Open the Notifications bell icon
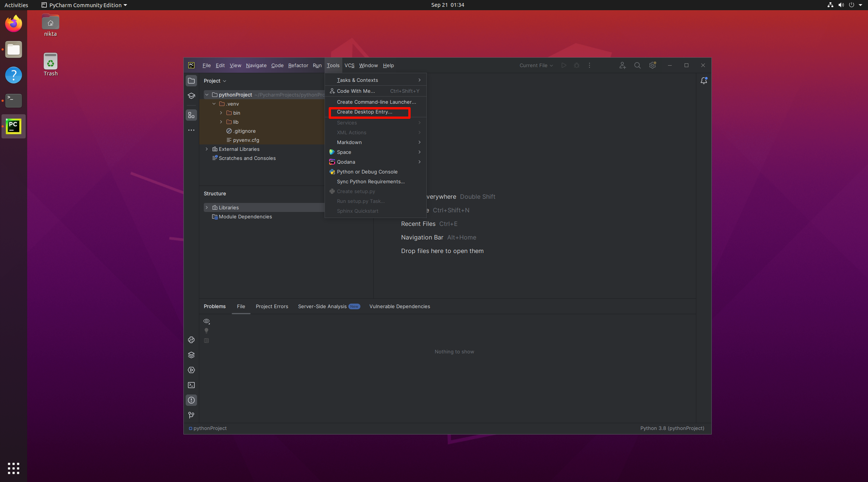Screen dimensions: 868x482 pyautogui.click(x=704, y=81)
